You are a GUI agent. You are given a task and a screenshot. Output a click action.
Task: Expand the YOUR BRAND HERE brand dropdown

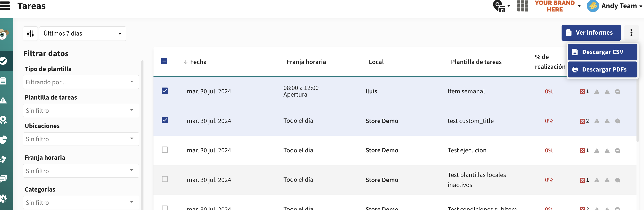pos(558,6)
